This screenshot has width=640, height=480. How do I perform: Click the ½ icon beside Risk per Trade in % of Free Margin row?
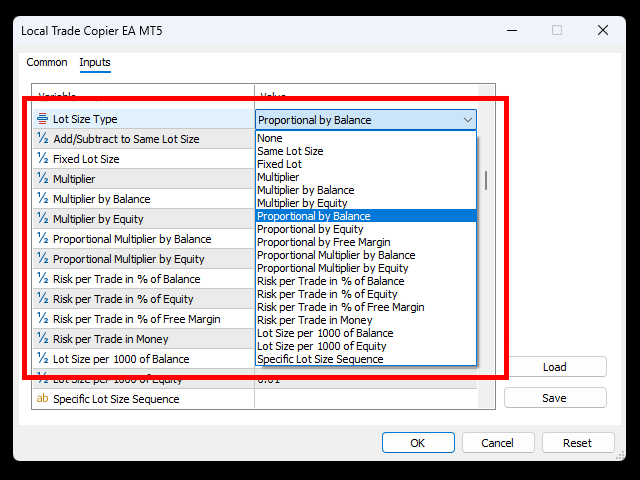point(42,318)
